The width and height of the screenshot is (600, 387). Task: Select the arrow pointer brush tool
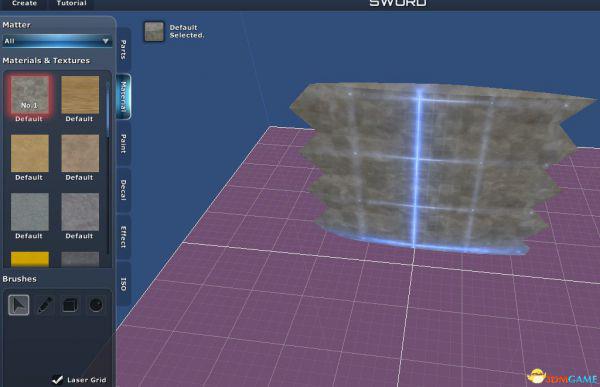[19, 305]
